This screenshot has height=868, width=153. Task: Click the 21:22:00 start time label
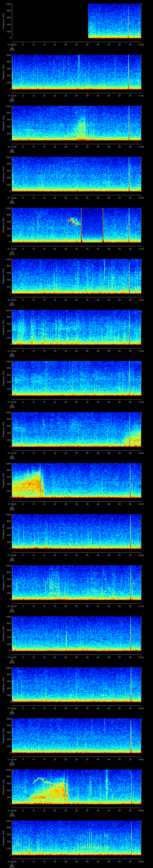(12, 708)
